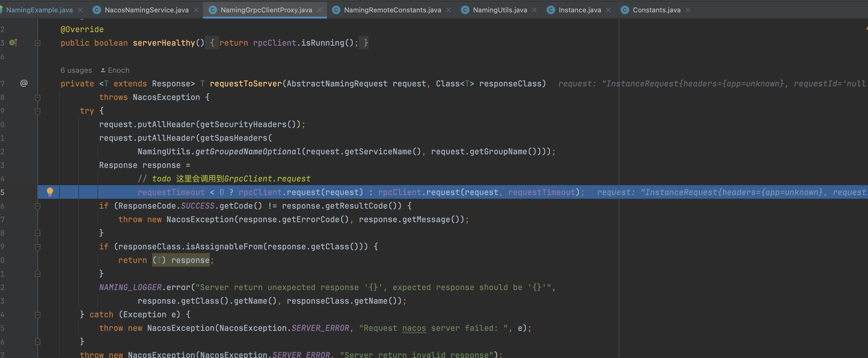Close the Constants.java tab
The height and width of the screenshot is (358, 868).
coord(688,10)
